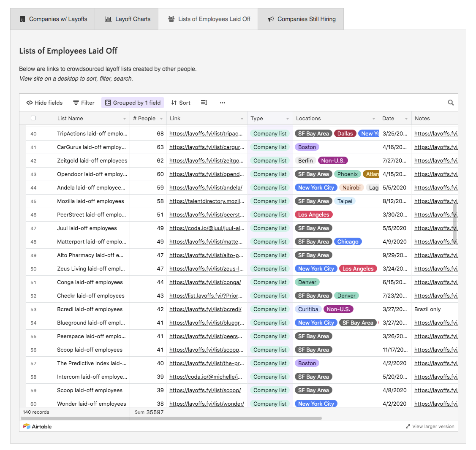Open the Type column dropdown arrow

point(288,119)
